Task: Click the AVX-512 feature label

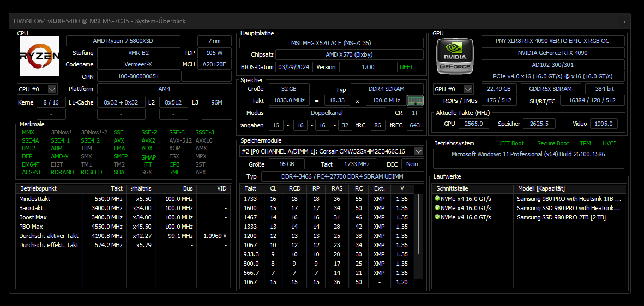Action: 180,140
